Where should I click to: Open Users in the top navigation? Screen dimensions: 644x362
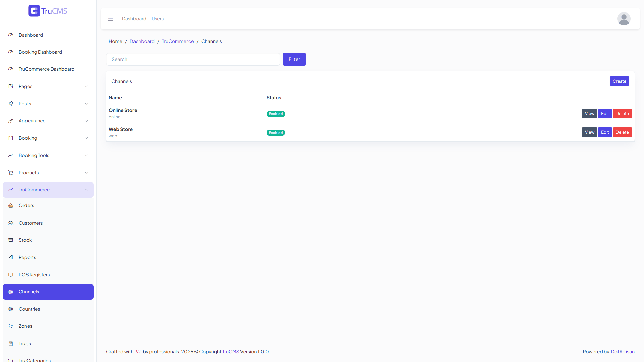point(158,19)
